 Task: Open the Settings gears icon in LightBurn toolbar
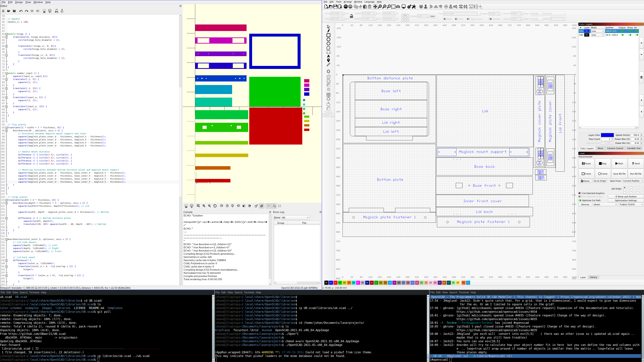[409, 7]
